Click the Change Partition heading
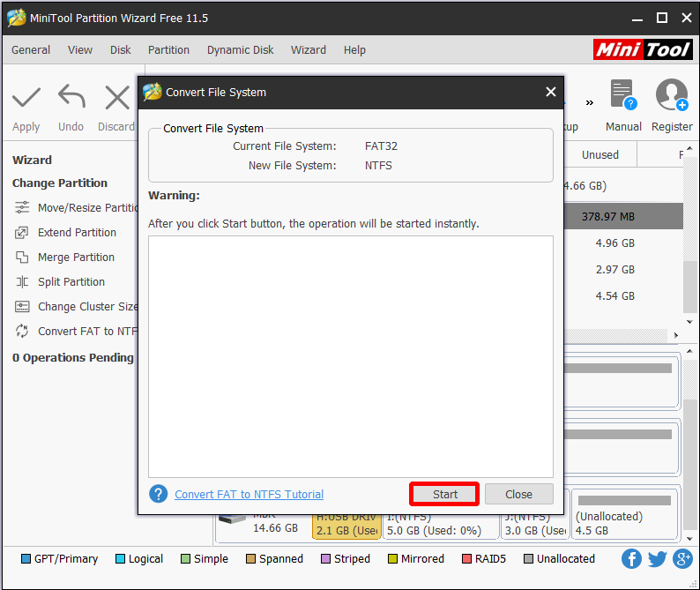Screen dimensions: 700x590 tap(60, 183)
